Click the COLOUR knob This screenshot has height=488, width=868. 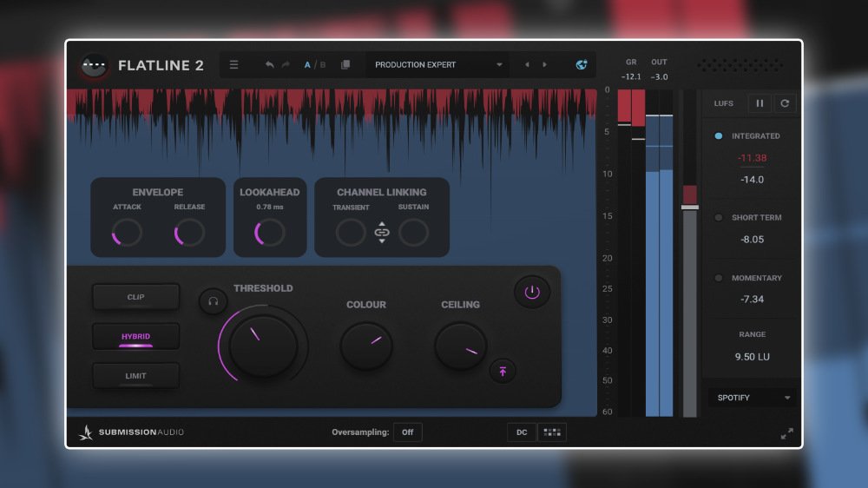(366, 346)
